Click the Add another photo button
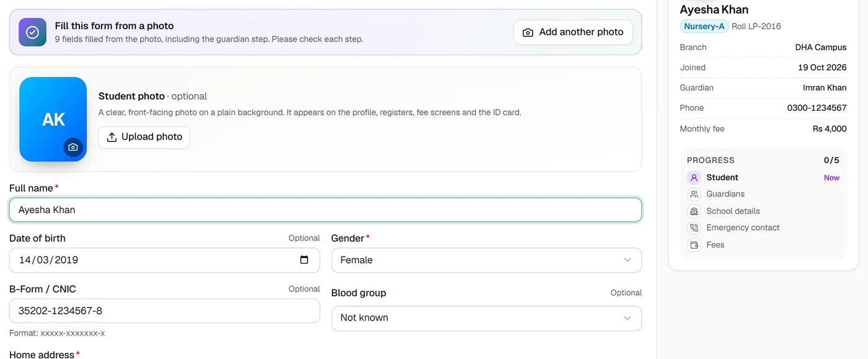868x359 pixels. (573, 32)
